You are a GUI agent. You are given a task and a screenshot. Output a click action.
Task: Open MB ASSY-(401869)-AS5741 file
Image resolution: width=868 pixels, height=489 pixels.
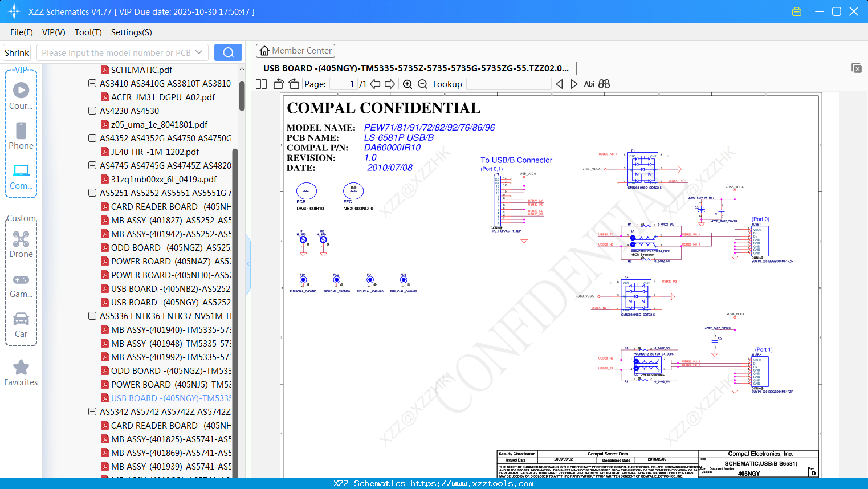coord(171,453)
